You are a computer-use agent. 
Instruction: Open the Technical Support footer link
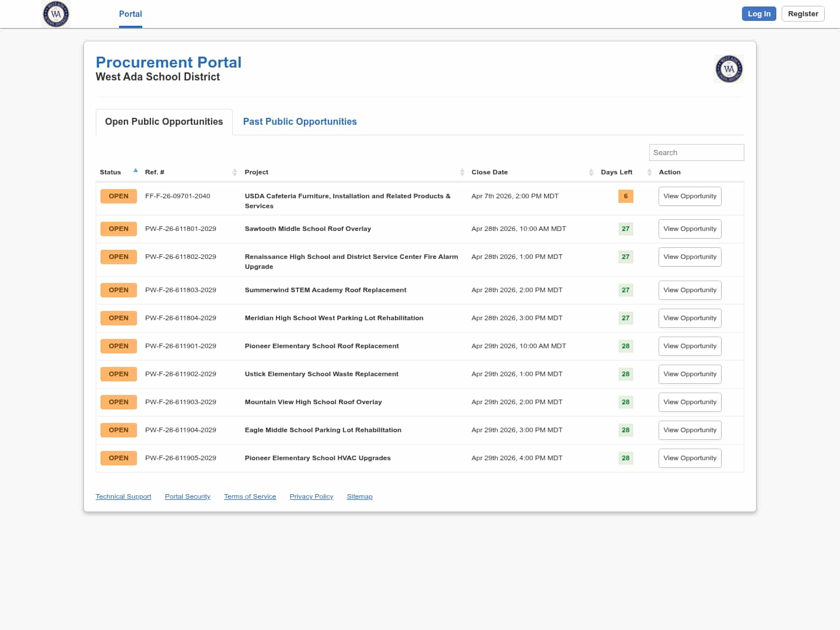point(123,496)
